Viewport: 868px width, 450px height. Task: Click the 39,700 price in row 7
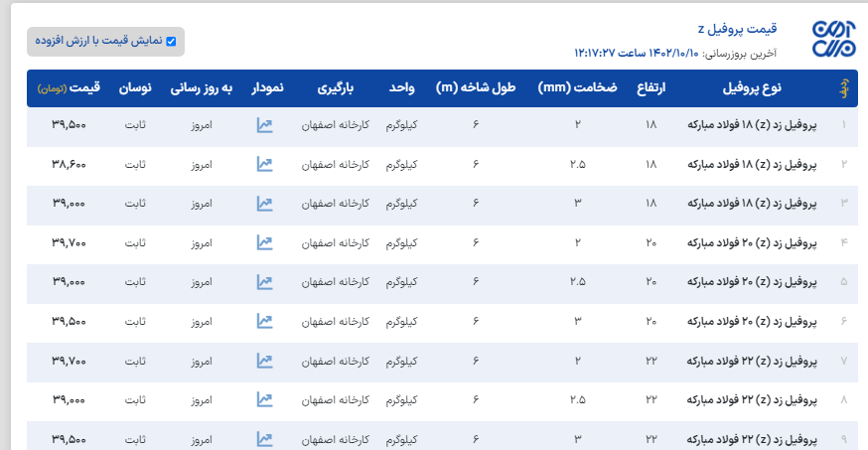pos(67,360)
